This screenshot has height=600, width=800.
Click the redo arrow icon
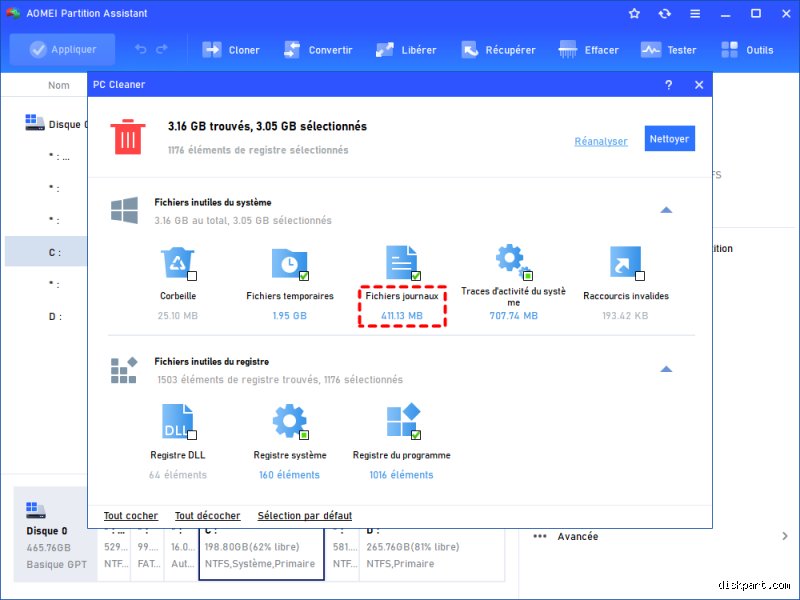tap(162, 49)
